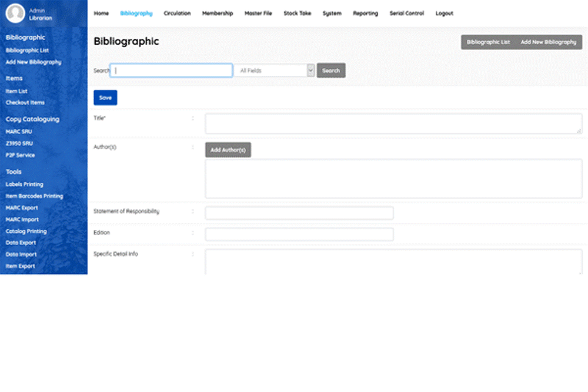Open Labels Printing tool
The width and height of the screenshot is (588, 392).
(23, 184)
